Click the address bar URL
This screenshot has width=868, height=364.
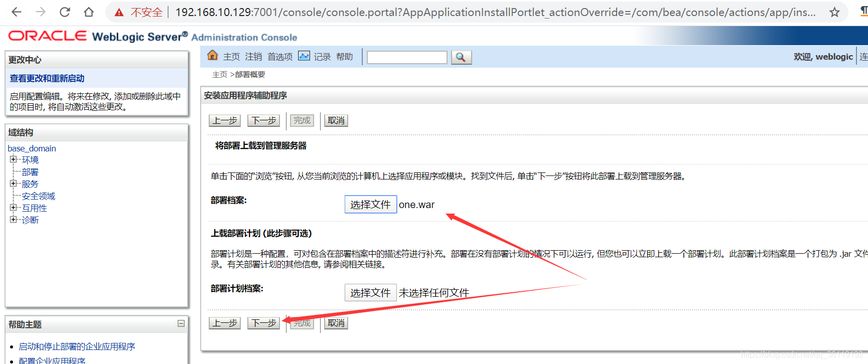tap(495, 12)
